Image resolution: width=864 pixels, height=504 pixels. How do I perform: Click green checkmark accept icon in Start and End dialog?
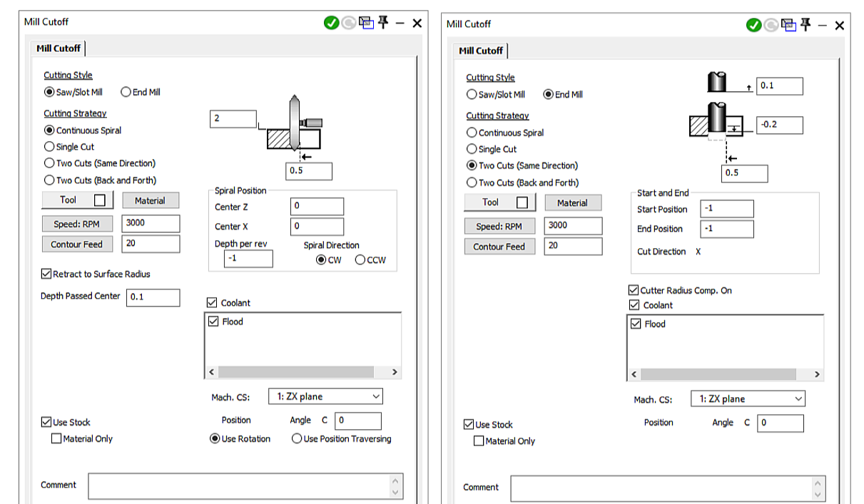753,25
